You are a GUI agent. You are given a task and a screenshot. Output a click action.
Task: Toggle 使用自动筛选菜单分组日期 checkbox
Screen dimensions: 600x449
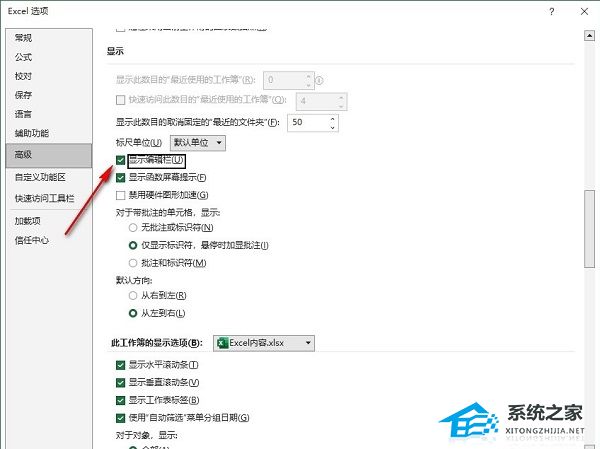121,418
